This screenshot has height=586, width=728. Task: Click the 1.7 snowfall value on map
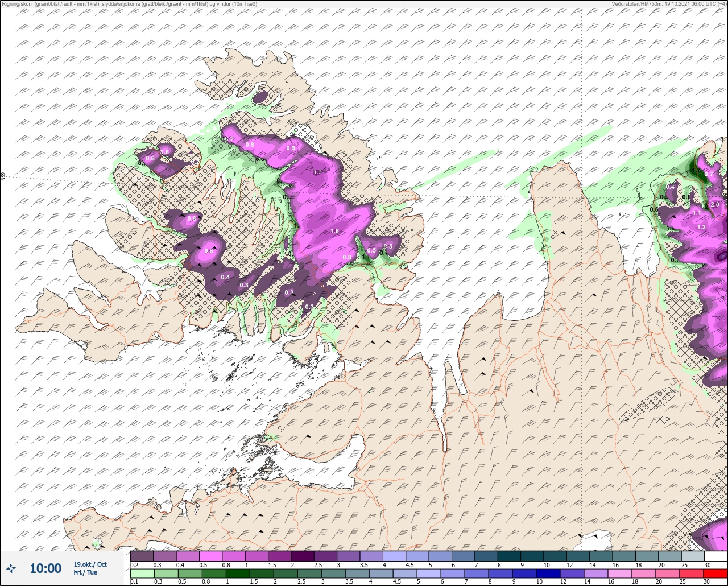coord(317,172)
